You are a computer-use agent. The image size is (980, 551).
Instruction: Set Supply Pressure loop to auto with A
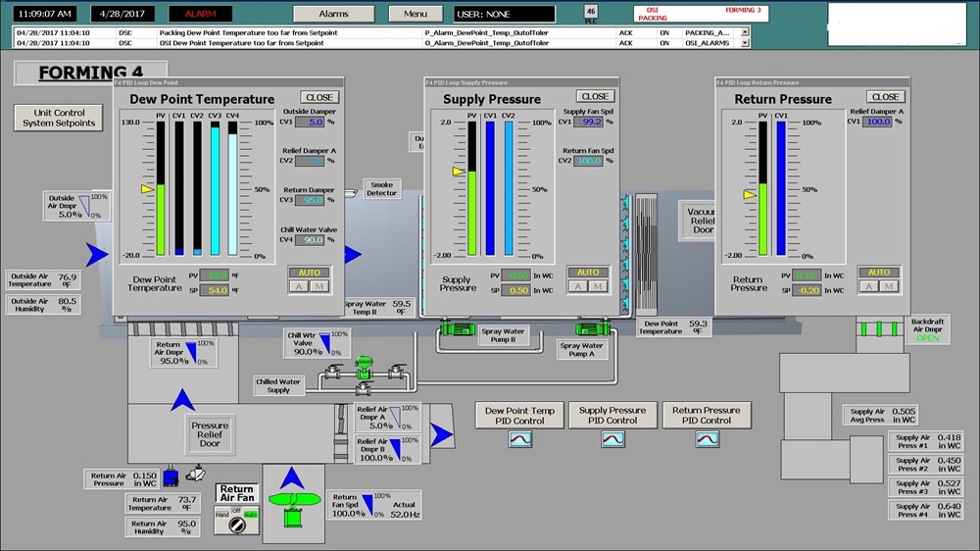(577, 286)
